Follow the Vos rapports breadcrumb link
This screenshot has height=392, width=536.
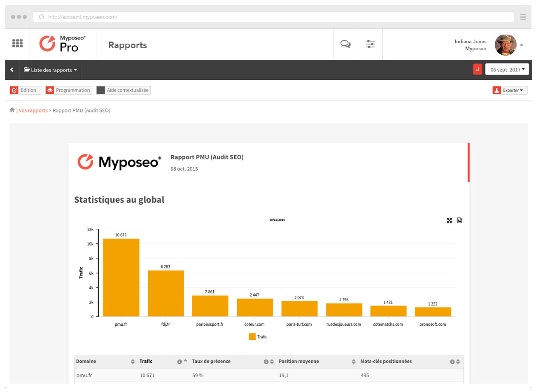point(33,110)
